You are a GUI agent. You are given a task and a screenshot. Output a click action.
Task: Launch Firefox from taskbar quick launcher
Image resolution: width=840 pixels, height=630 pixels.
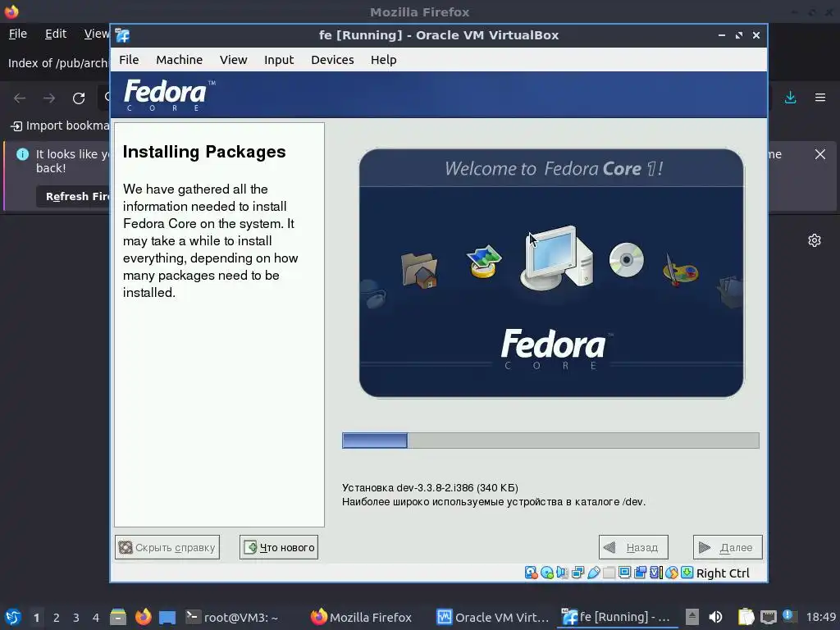point(143,617)
